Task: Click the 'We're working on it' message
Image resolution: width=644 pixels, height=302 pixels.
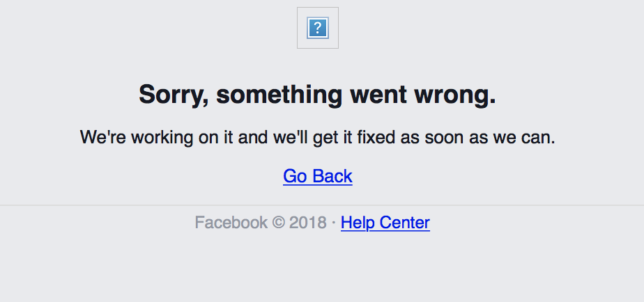Action: pyautogui.click(x=317, y=137)
